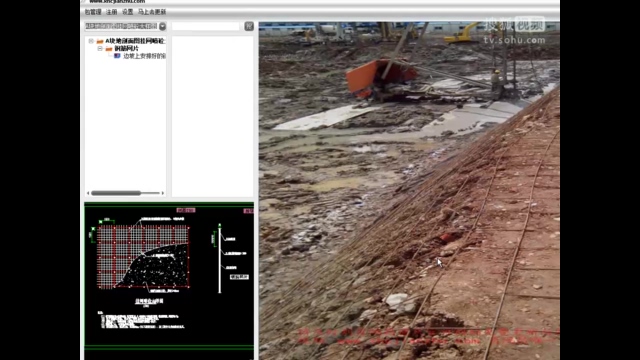Click the orange folder icon of the root node
The width and height of the screenshot is (640, 360).
[100, 41]
